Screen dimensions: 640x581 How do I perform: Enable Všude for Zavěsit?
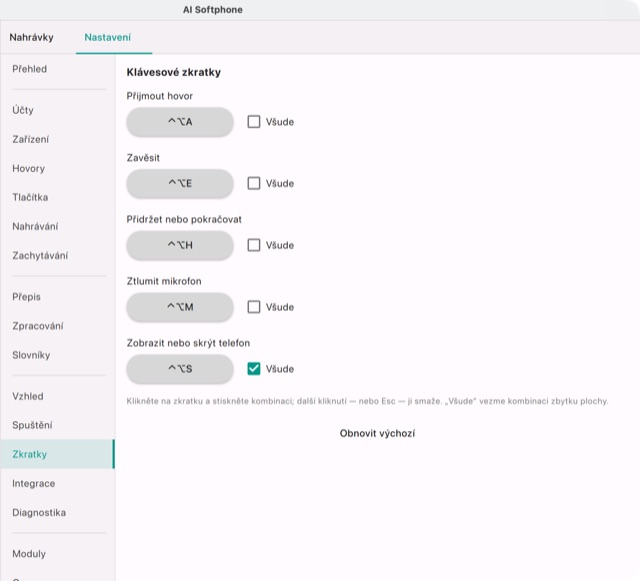pyautogui.click(x=254, y=183)
